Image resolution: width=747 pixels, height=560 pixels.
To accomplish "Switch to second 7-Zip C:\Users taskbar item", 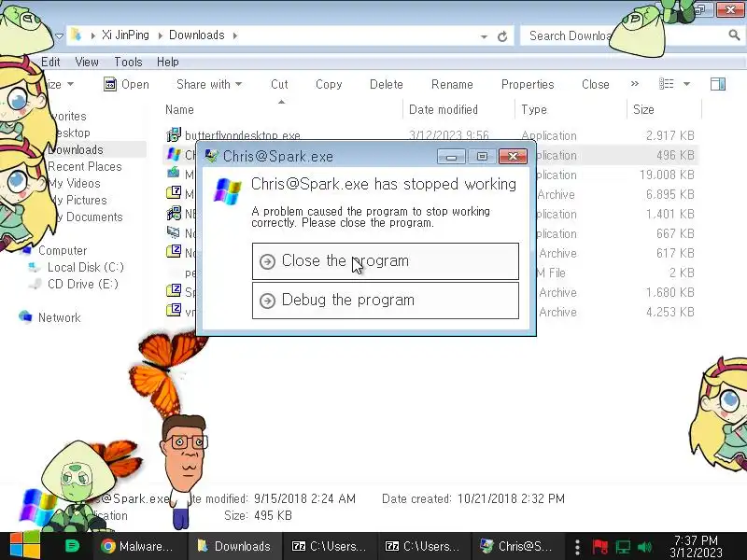I will click(422, 546).
